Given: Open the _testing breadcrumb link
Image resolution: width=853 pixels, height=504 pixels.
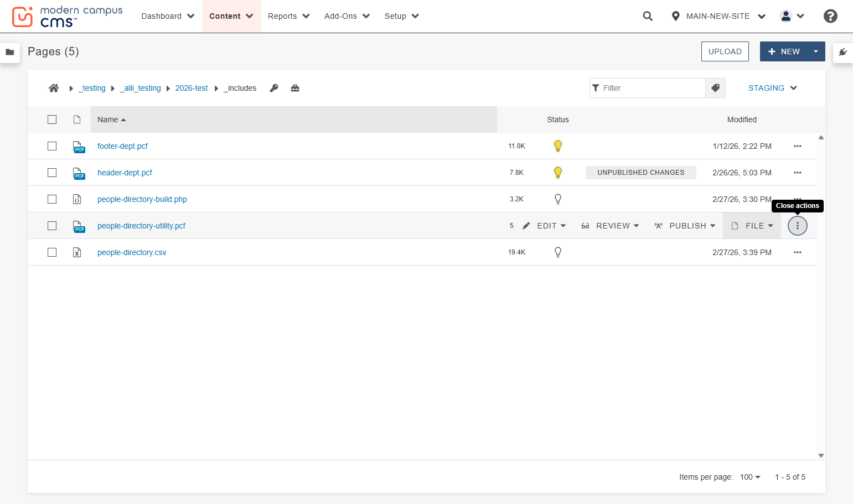Looking at the screenshot, I should 92,88.
